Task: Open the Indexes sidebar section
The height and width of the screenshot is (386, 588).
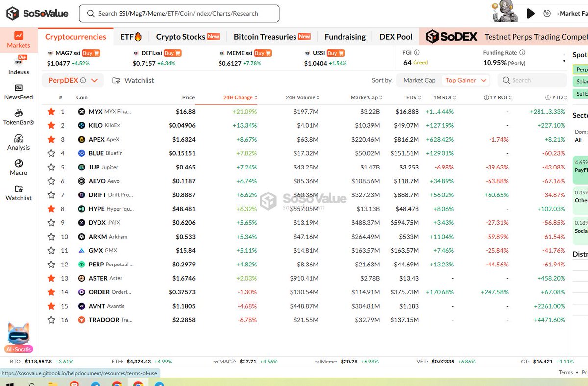Action: click(x=19, y=66)
